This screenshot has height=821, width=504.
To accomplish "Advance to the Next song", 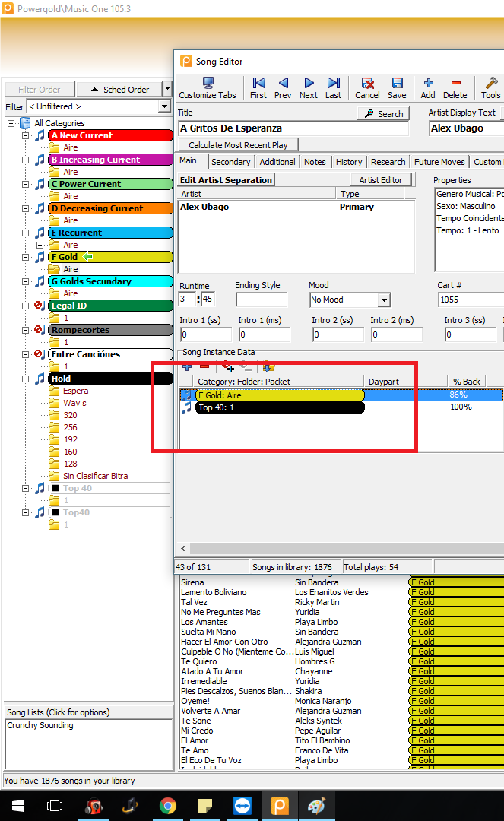I will click(309, 88).
